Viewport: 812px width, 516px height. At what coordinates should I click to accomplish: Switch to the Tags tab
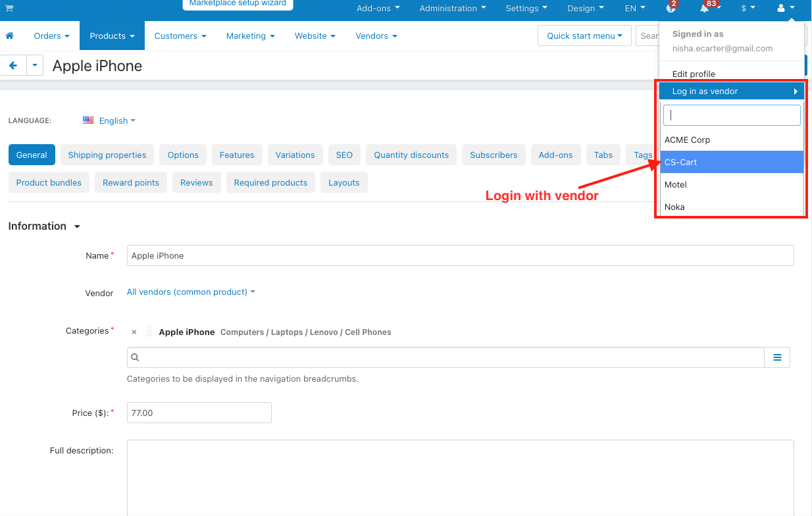pyautogui.click(x=642, y=155)
